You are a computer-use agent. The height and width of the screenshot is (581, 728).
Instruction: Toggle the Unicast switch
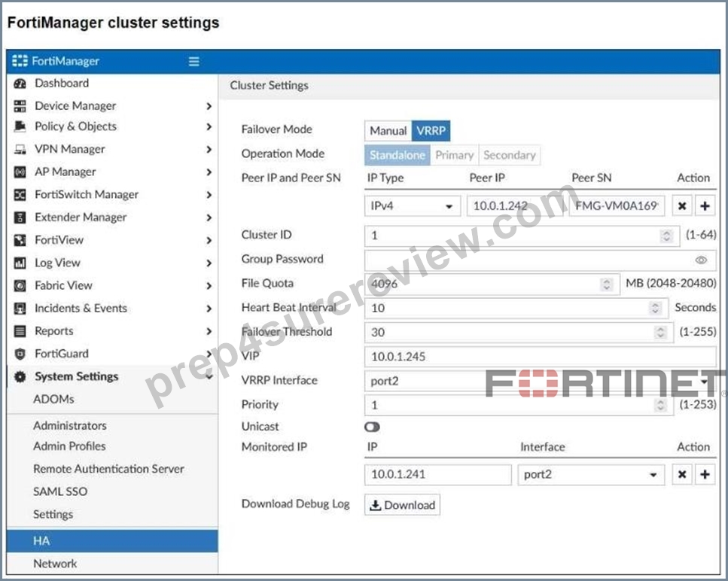[372, 427]
